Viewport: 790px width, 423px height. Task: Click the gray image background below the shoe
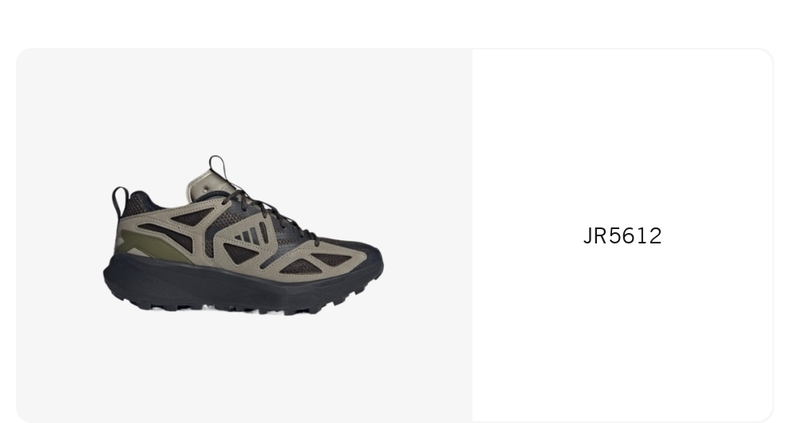coord(244,370)
